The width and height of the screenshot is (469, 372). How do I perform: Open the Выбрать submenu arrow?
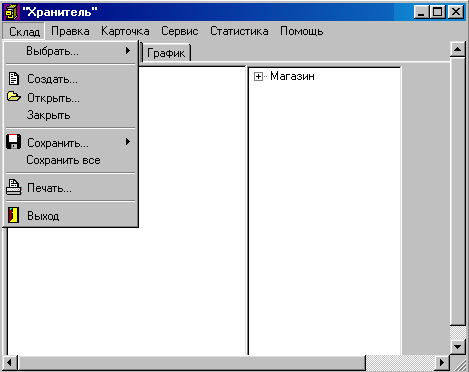[128, 51]
